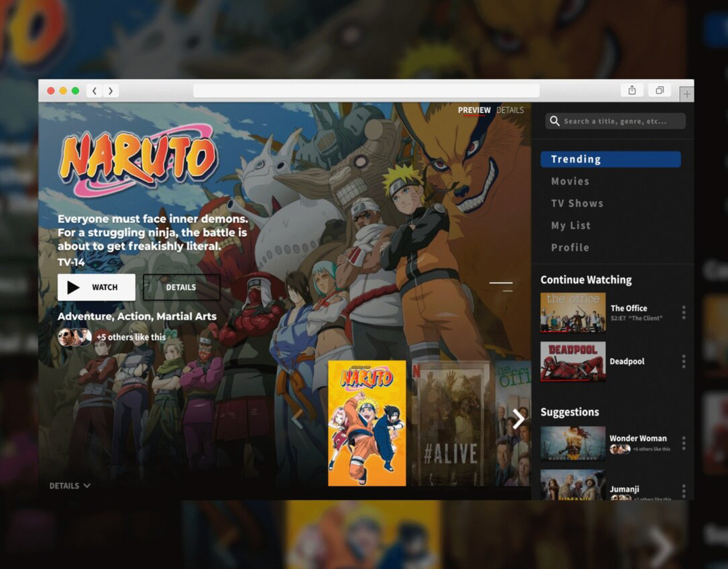Click the macOS green zoom window button
728x569 pixels.
click(x=75, y=90)
